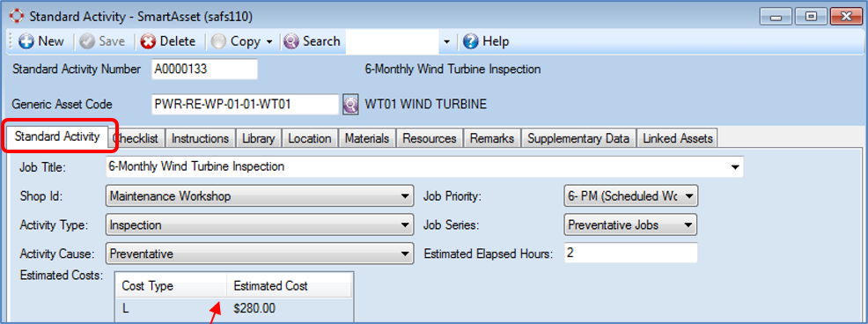Click the Delete toolbar icon
Screen dimensions: 868x324
coord(148,41)
